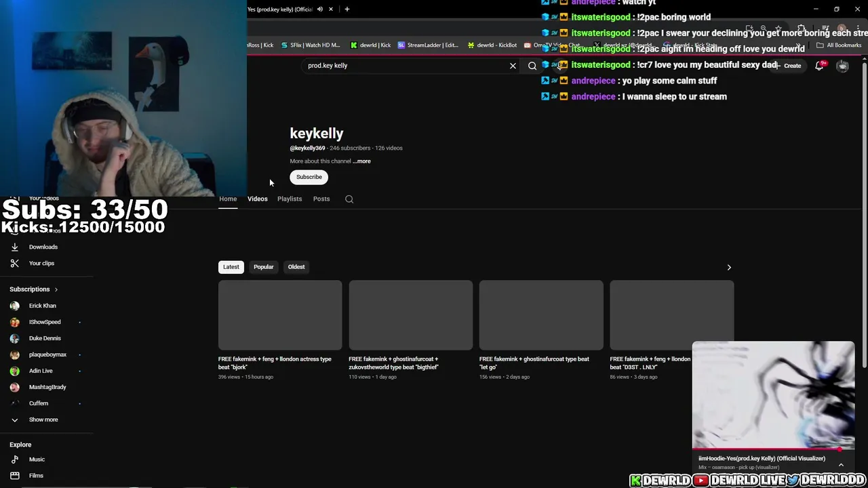This screenshot has height=488, width=868.
Task: Click the Explore section heading
Action: (x=20, y=445)
